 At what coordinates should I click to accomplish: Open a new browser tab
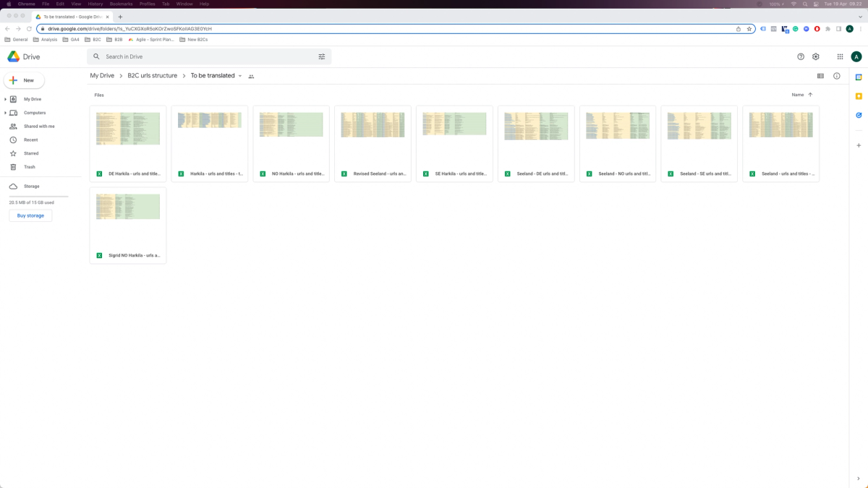(x=120, y=17)
